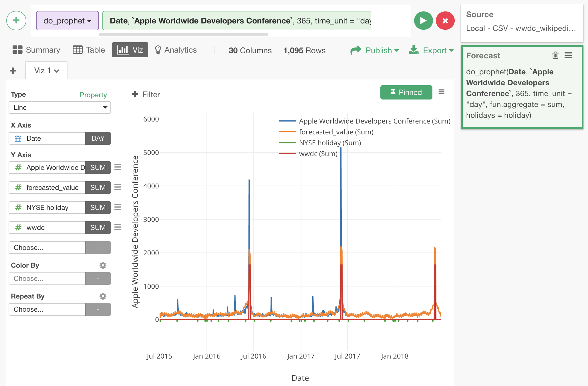Add a new viz with plus icon
The width and height of the screenshot is (588, 386).
tap(13, 71)
